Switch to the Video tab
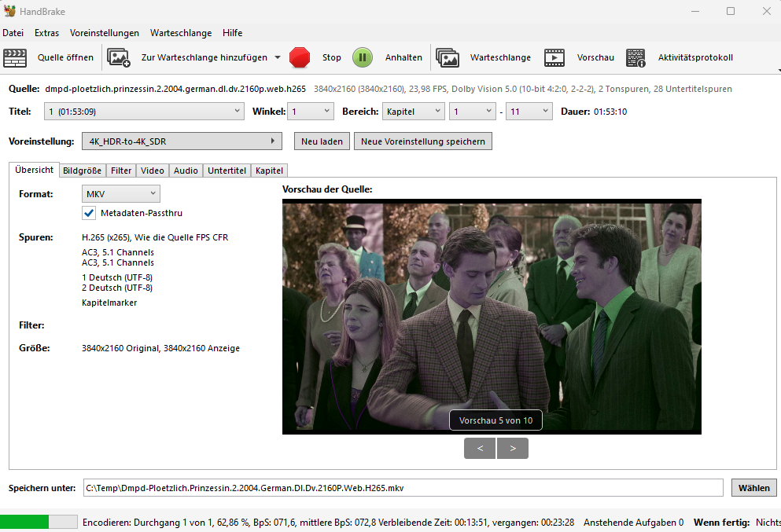The width and height of the screenshot is (781, 532). pyautogui.click(x=153, y=171)
